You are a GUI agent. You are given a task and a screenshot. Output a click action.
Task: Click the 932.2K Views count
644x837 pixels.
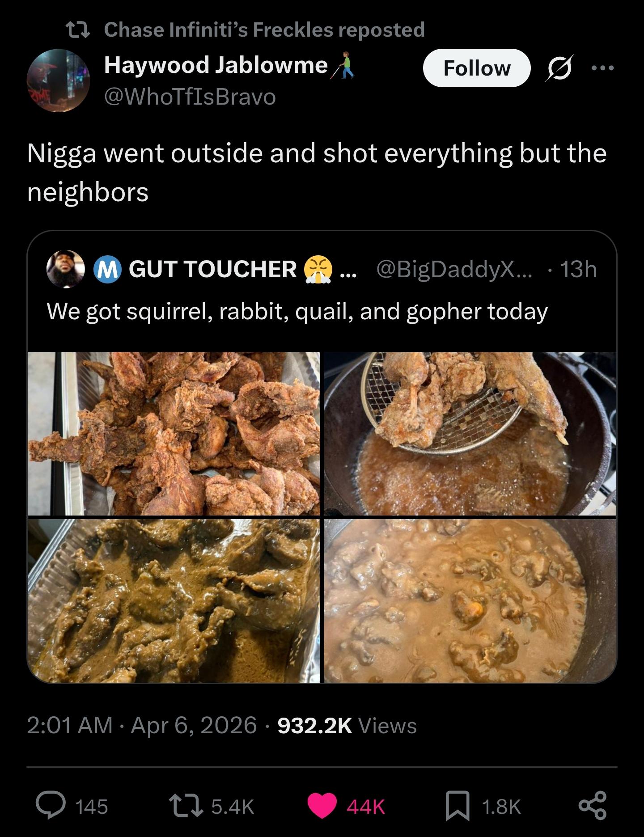(347, 725)
